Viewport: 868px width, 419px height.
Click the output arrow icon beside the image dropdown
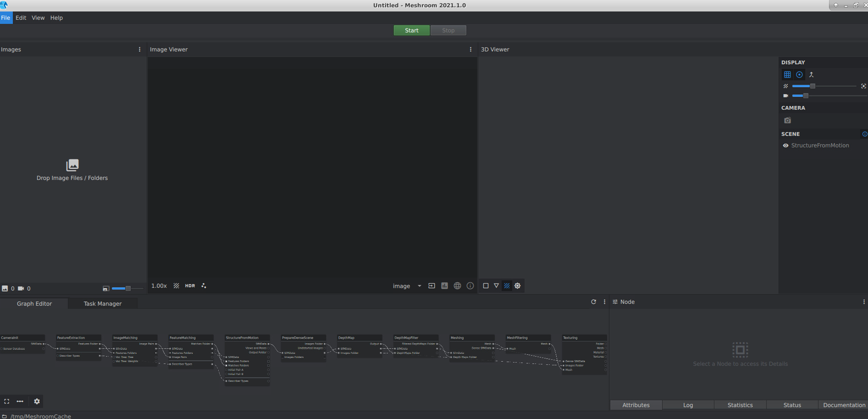coord(431,286)
